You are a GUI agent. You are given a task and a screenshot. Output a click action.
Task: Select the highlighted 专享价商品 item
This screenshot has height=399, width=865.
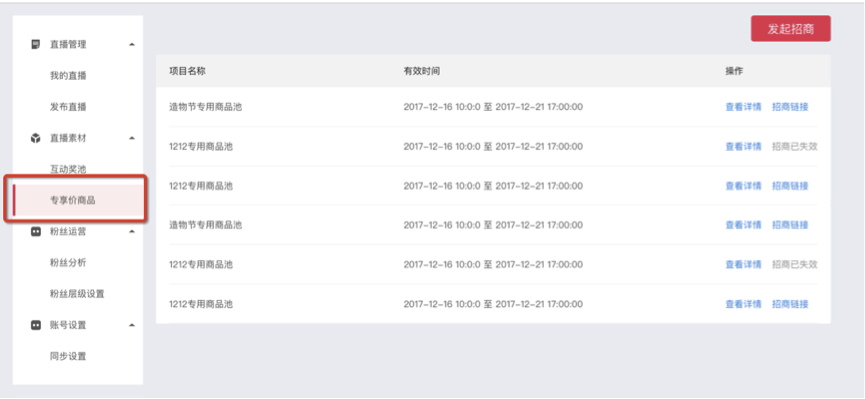tap(76, 200)
